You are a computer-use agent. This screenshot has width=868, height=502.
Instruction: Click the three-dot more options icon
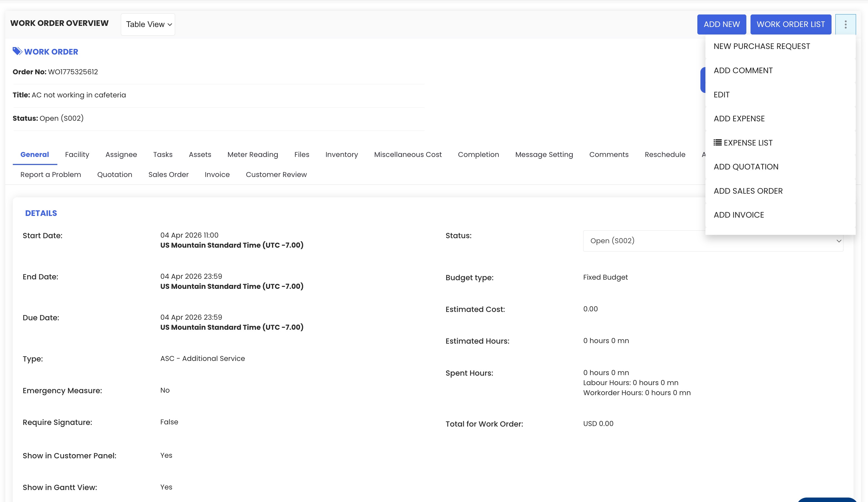[x=845, y=24]
